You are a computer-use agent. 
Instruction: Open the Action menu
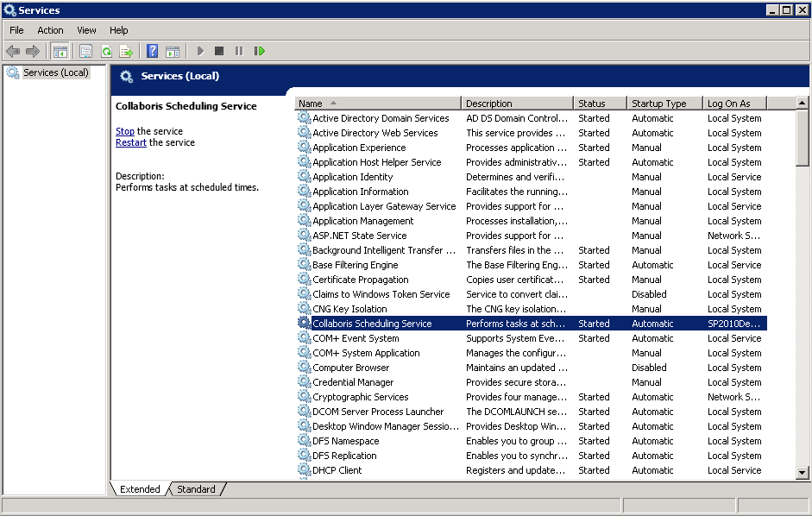(x=50, y=30)
